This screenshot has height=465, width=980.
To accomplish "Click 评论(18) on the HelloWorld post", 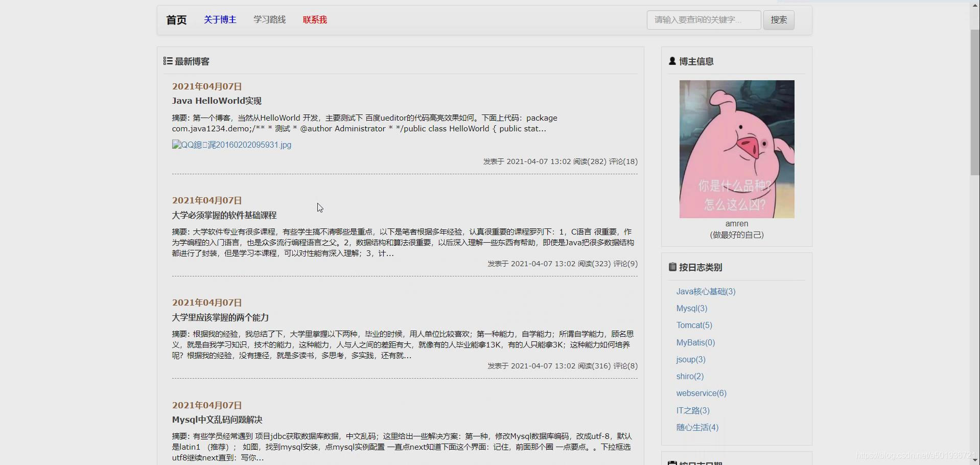I will click(x=624, y=161).
